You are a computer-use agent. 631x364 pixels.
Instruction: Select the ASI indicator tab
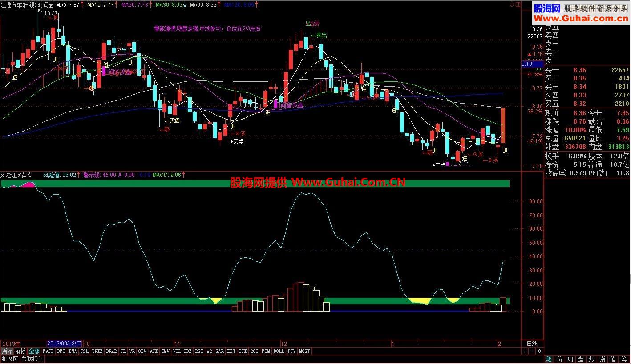154,351
